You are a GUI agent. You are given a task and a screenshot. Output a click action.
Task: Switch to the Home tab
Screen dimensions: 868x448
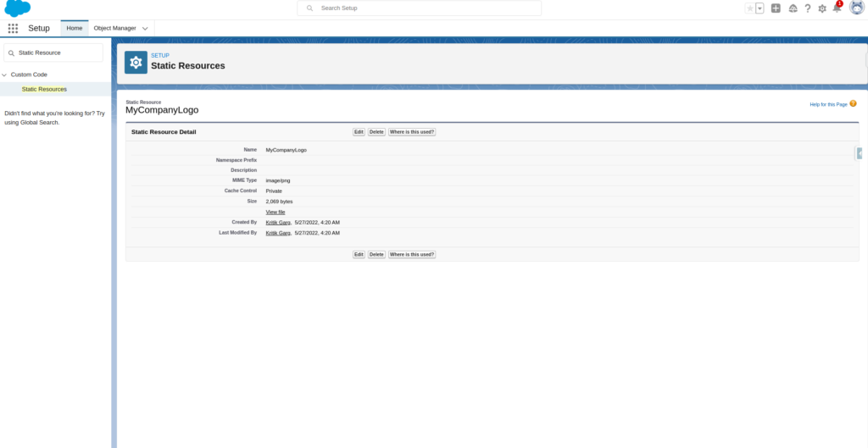pyautogui.click(x=75, y=28)
